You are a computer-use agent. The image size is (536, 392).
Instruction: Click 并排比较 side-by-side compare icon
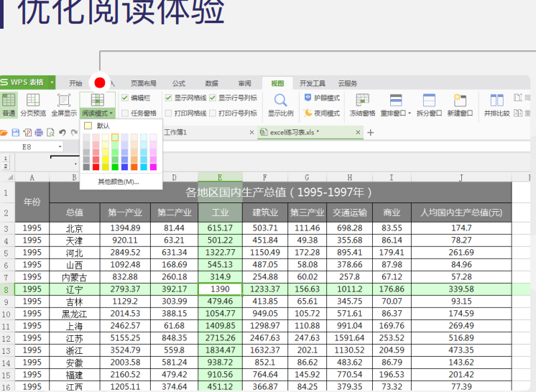[x=496, y=100]
